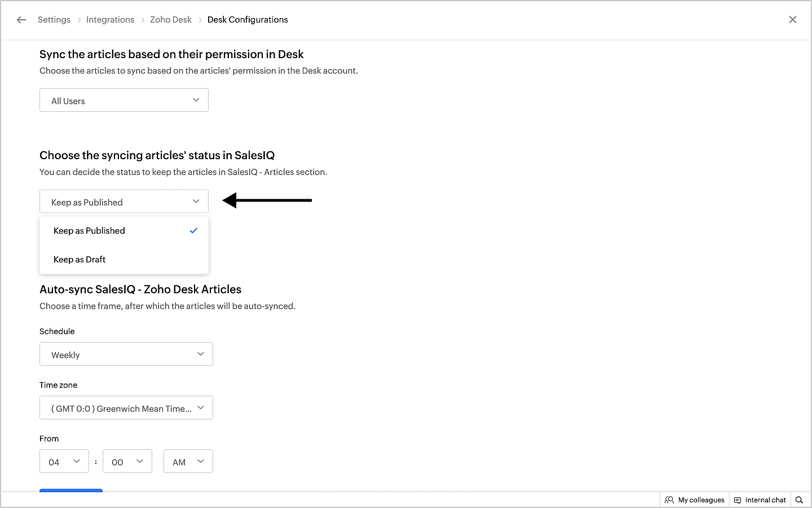812x508 pixels.
Task: Close the Desk Configurations panel
Action: coord(792,20)
